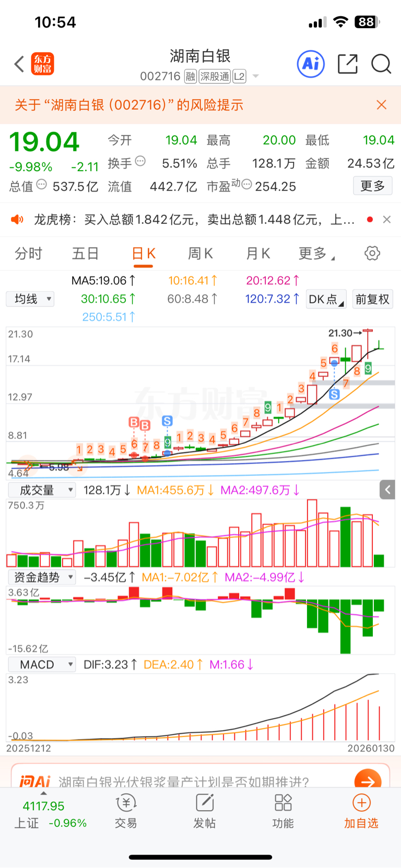Tap the 市盈 info smiley icon
The height and width of the screenshot is (868, 401).
pyautogui.click(x=247, y=184)
